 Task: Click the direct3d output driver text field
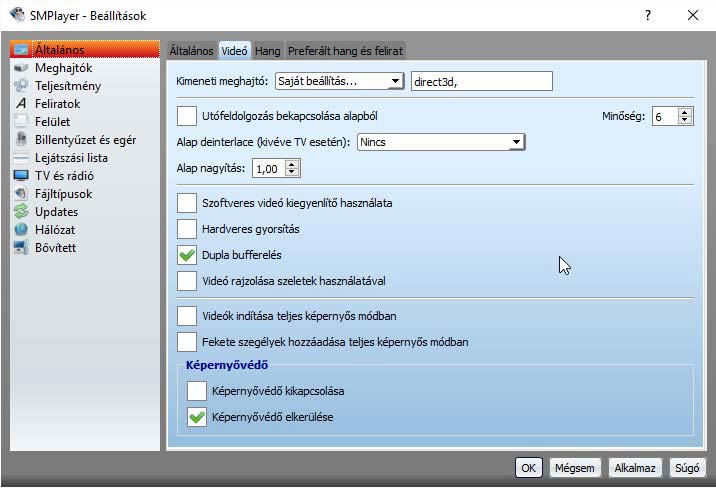point(482,81)
